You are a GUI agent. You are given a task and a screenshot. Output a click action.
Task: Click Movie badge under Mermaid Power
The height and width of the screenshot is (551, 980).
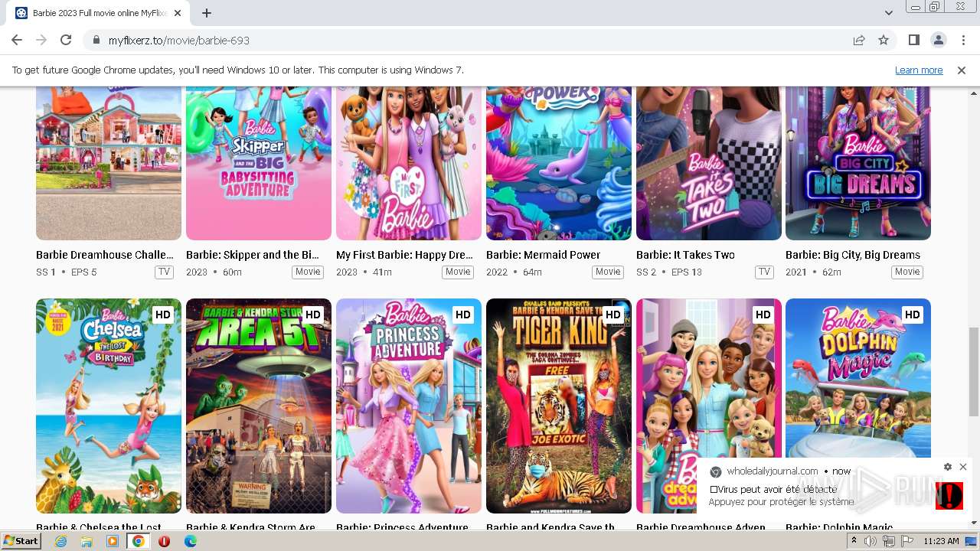[608, 272]
